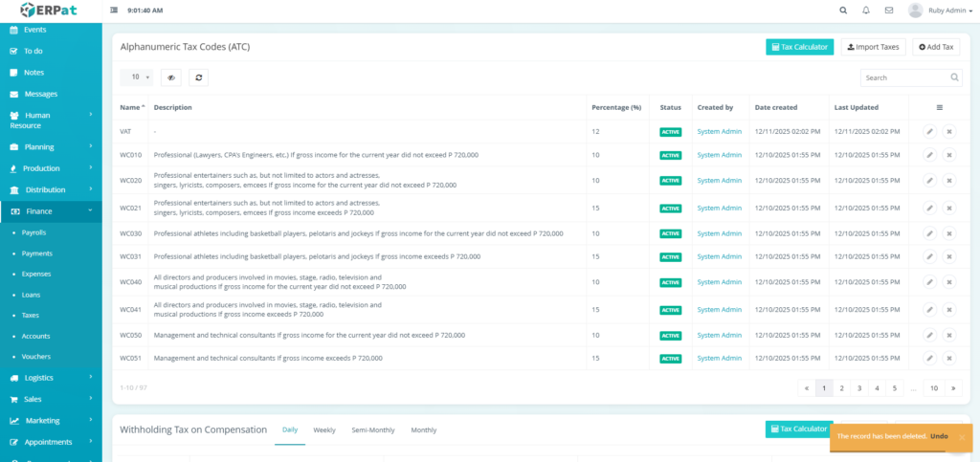Click the Search input field
Screen dimensions: 980x462
[902, 77]
